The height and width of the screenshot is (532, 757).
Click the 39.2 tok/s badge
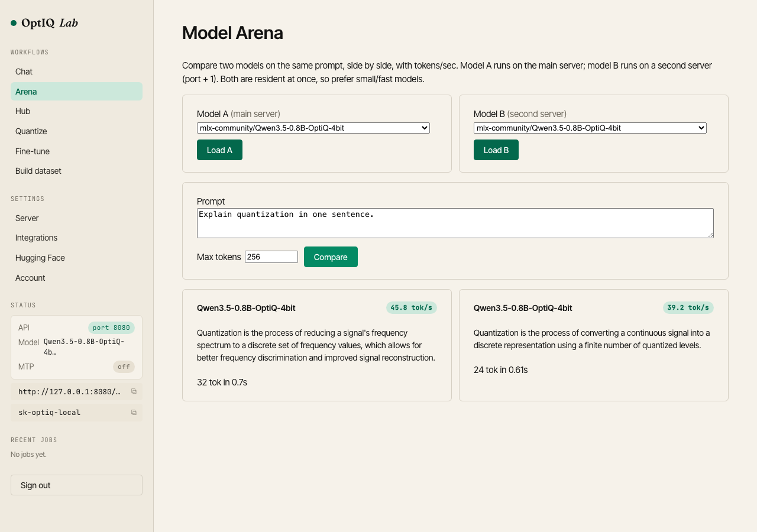(688, 307)
